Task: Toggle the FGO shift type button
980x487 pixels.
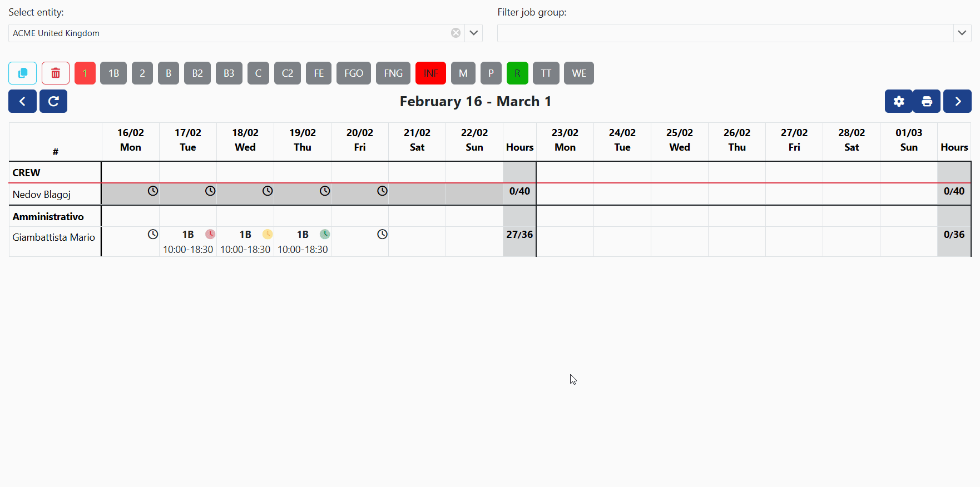Action: (353, 73)
